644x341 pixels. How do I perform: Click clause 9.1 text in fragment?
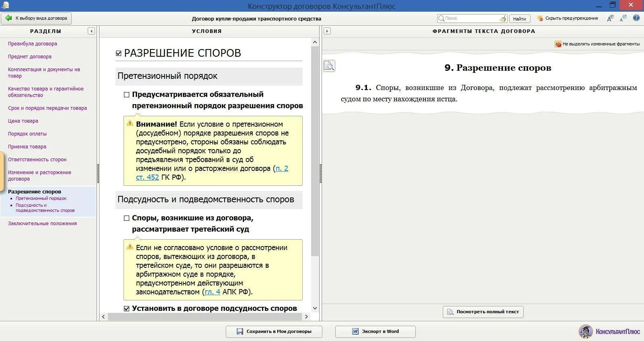pyautogui.click(x=489, y=93)
